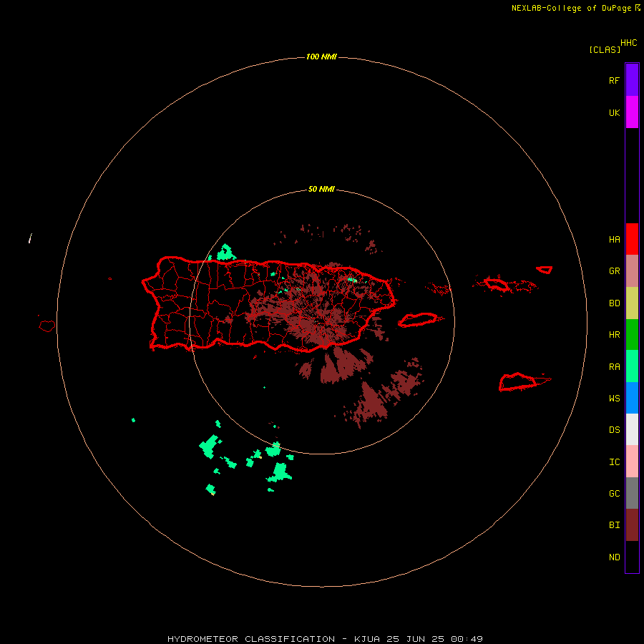Viewport: 644px width, 644px height.
Task: Click the 25 JUN 25 date text
Action: click(416, 639)
